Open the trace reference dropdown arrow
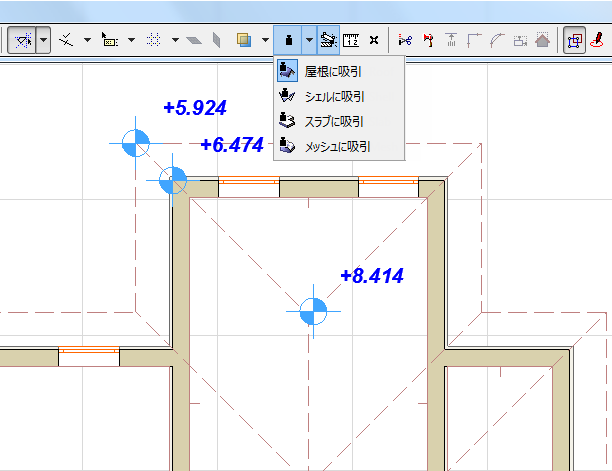This screenshot has width=612, height=471. pyautogui.click(x=265, y=40)
